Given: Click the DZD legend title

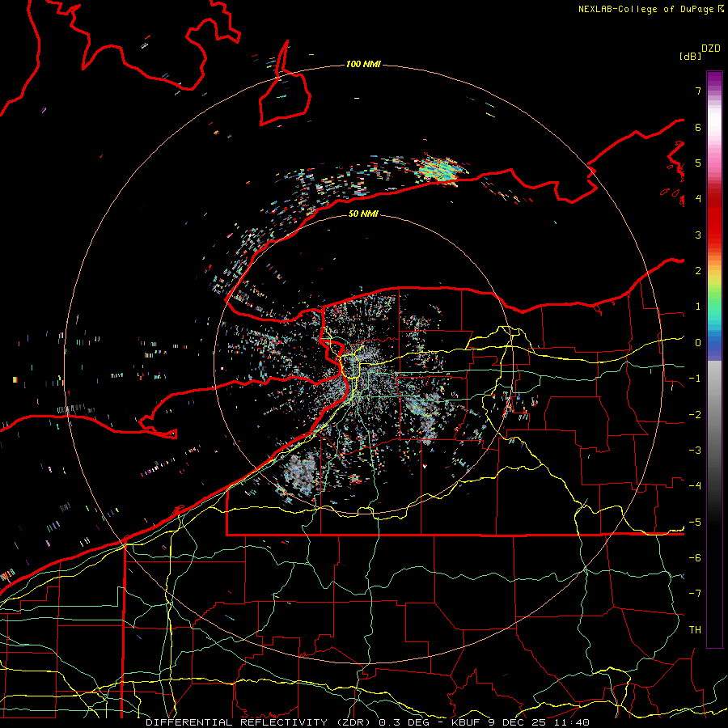Looking at the screenshot, I should pyautogui.click(x=711, y=49).
